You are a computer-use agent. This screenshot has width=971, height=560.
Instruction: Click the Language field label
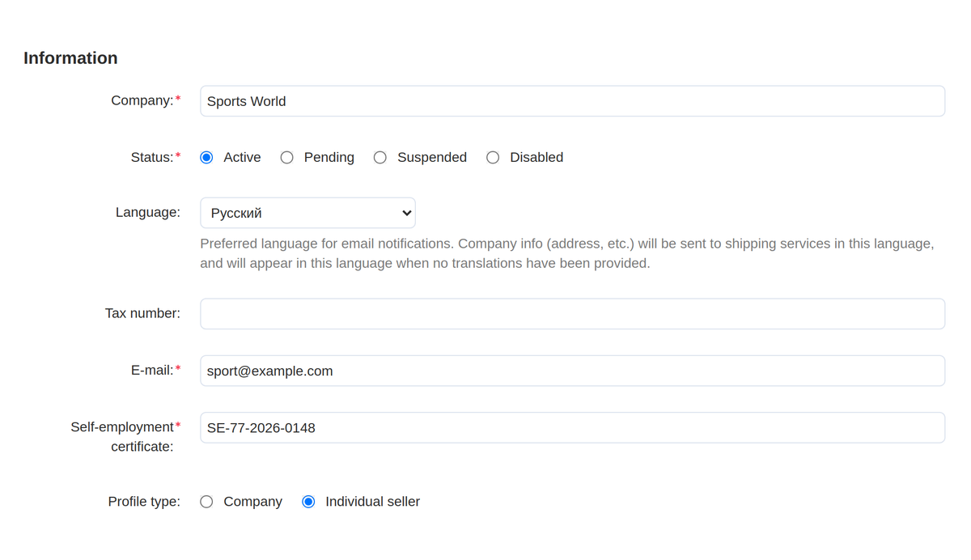(x=148, y=212)
